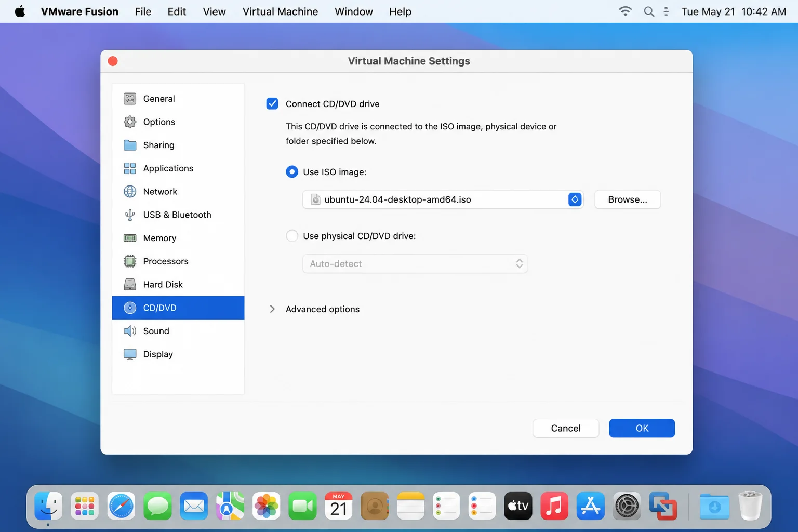Launch Finder from the Dock
Screen dimensions: 798x532
click(48, 506)
